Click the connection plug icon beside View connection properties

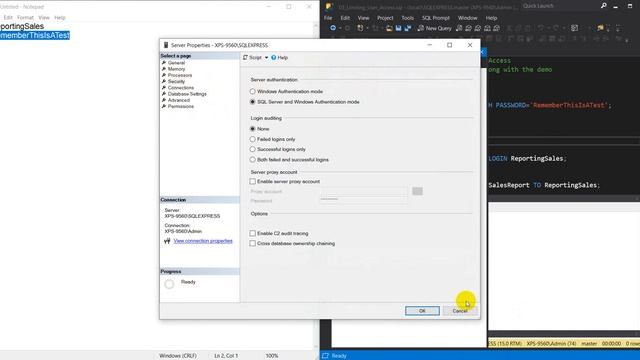[x=167, y=241]
